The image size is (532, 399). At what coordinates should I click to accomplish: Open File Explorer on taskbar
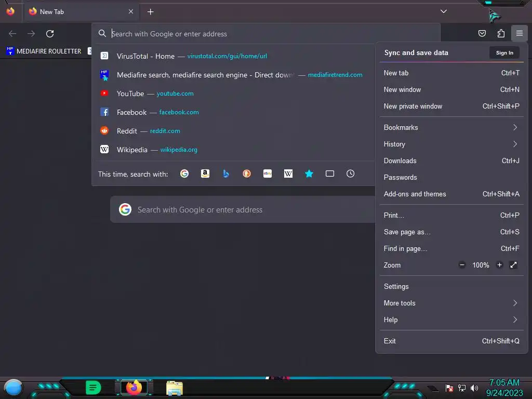click(x=175, y=388)
